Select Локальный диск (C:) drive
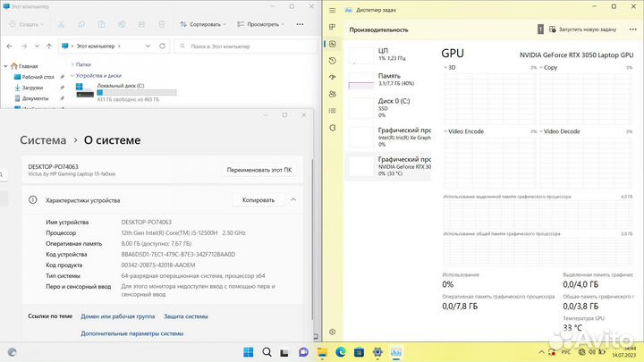Viewport: 644px width, 362px height. 126,92
